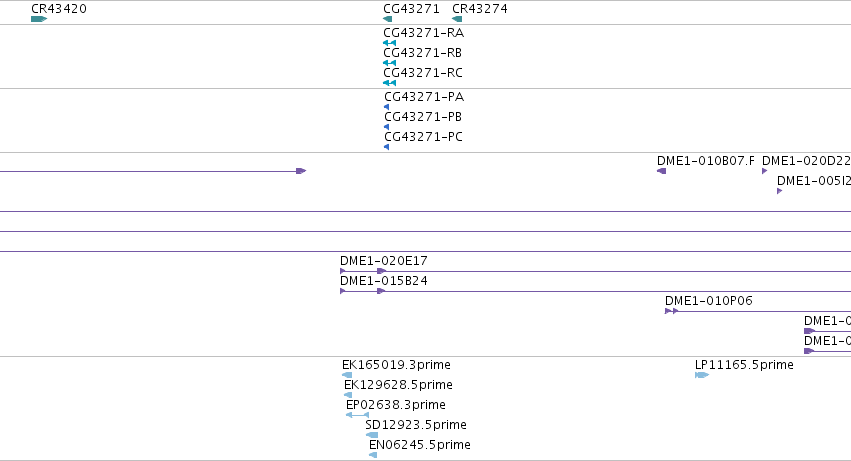Viewport: 851px width, 461px height.
Task: Click the CG43271-PA protein glyph
Action: click(386, 107)
